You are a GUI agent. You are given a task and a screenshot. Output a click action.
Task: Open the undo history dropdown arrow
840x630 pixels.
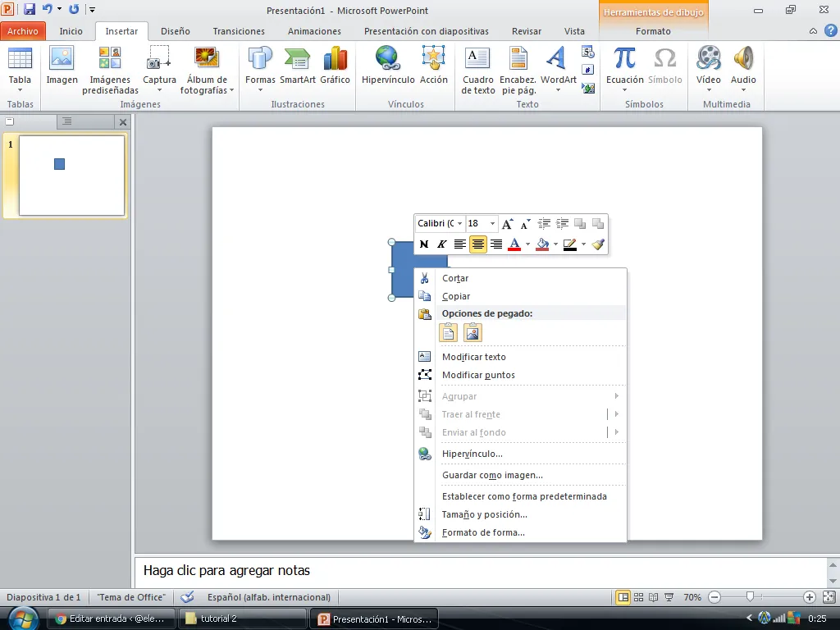[59, 9]
